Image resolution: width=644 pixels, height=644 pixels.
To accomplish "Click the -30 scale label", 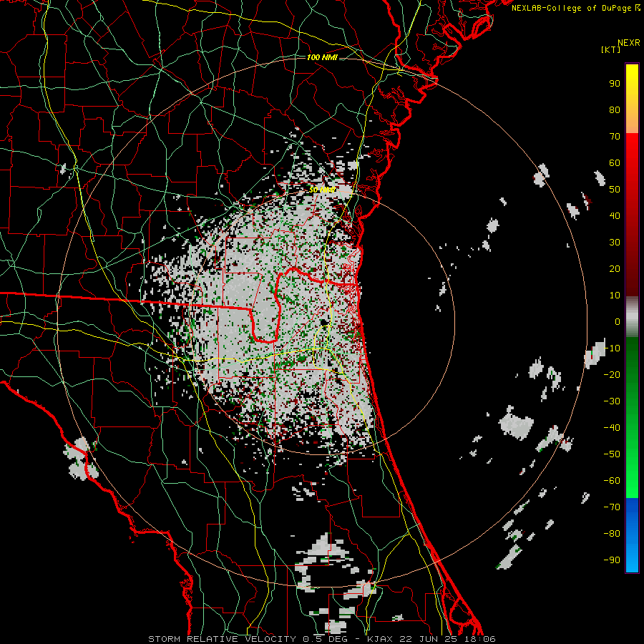I will pos(612,401).
